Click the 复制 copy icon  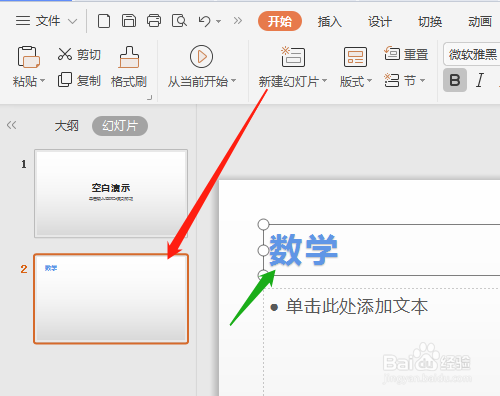pyautogui.click(x=65, y=80)
